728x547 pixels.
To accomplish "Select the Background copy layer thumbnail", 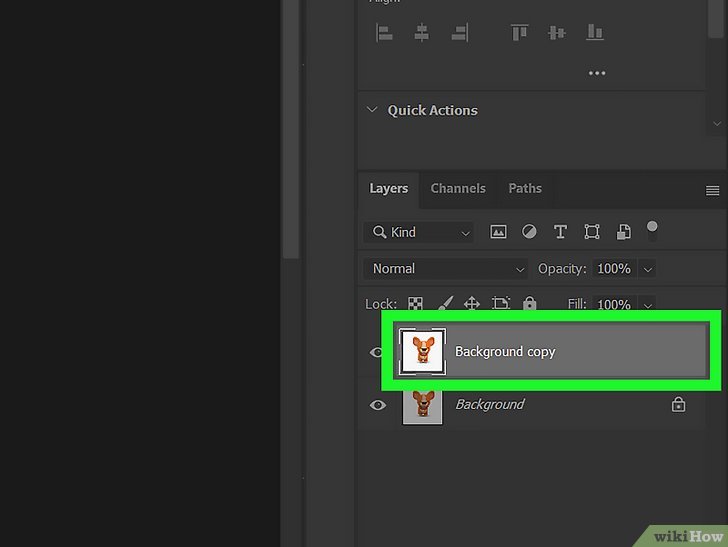I will (422, 352).
